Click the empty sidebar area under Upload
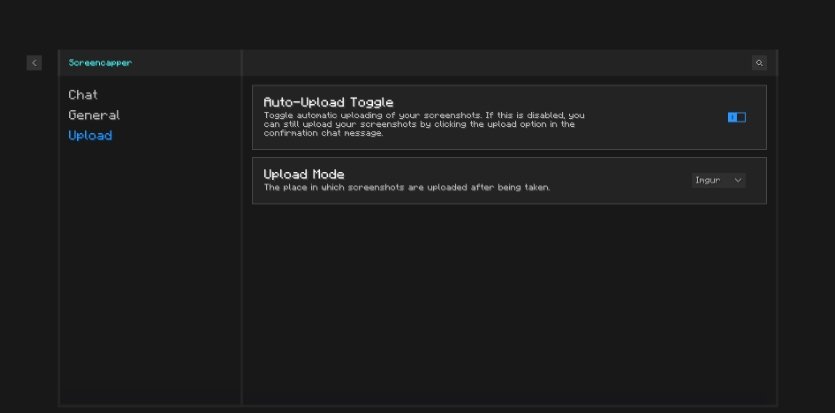Screen dimensions: 835x413 coord(150,271)
